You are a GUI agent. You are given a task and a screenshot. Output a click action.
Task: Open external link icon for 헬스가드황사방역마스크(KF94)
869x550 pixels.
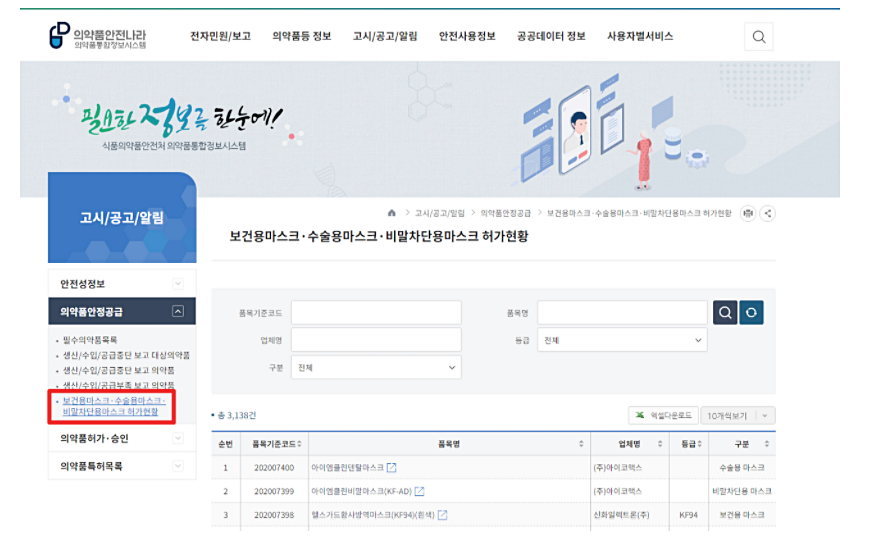tap(442, 515)
